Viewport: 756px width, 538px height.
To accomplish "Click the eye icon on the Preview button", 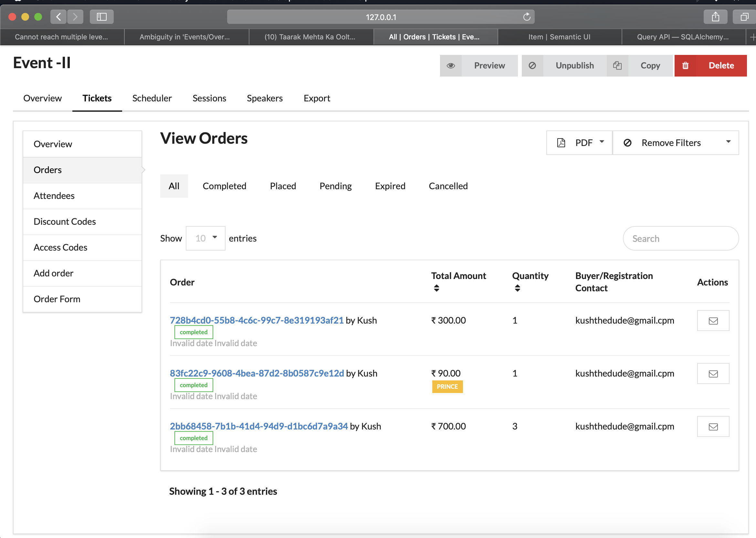I will (450, 66).
